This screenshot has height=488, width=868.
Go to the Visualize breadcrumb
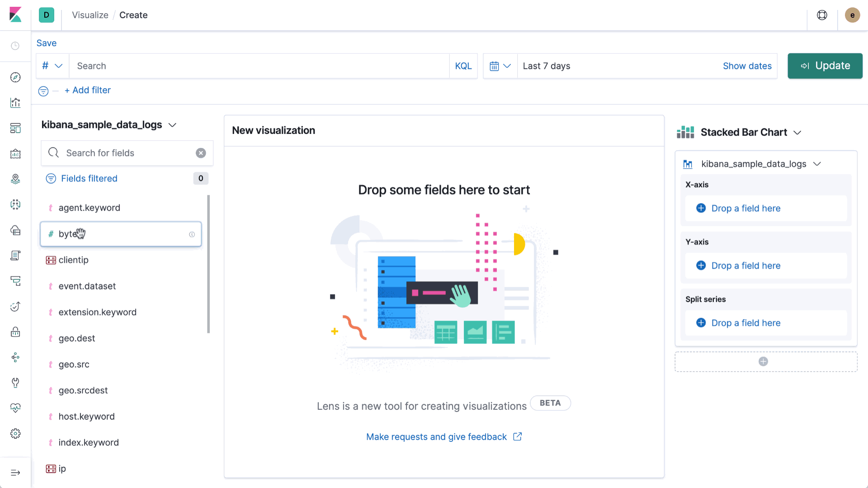[90, 15]
